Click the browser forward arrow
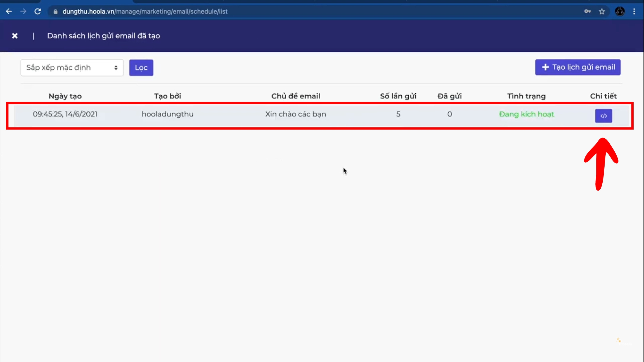Screen dimensions: 644x362 coord(23,11)
